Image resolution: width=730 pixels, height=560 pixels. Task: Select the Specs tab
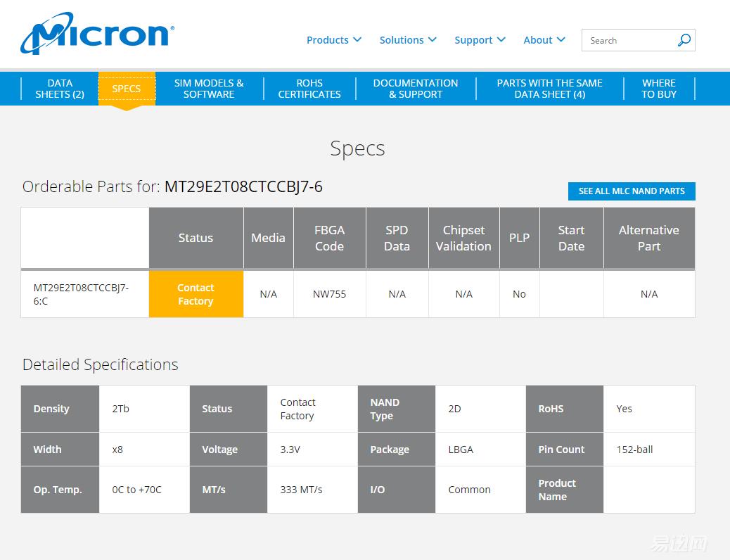coord(126,89)
